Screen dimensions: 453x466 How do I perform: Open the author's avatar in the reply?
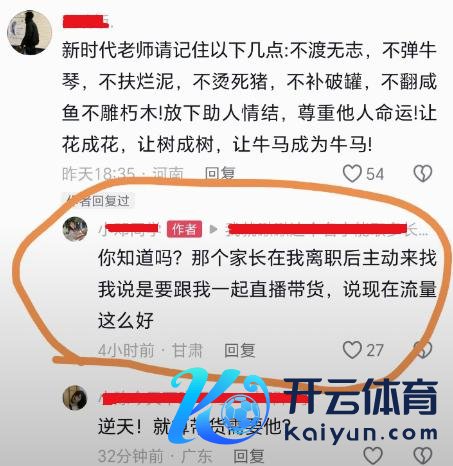click(x=75, y=229)
